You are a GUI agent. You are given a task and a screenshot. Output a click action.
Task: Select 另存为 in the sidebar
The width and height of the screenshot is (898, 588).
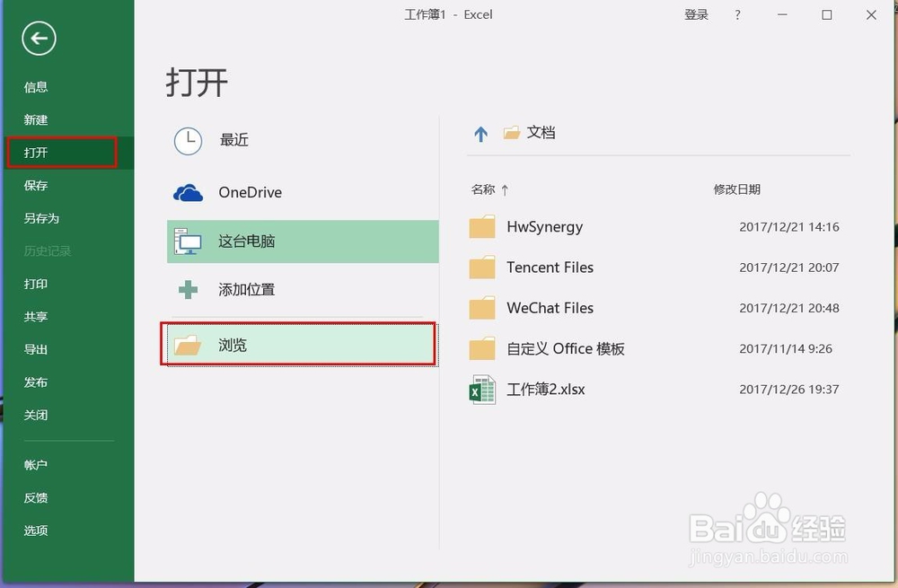click(x=40, y=218)
